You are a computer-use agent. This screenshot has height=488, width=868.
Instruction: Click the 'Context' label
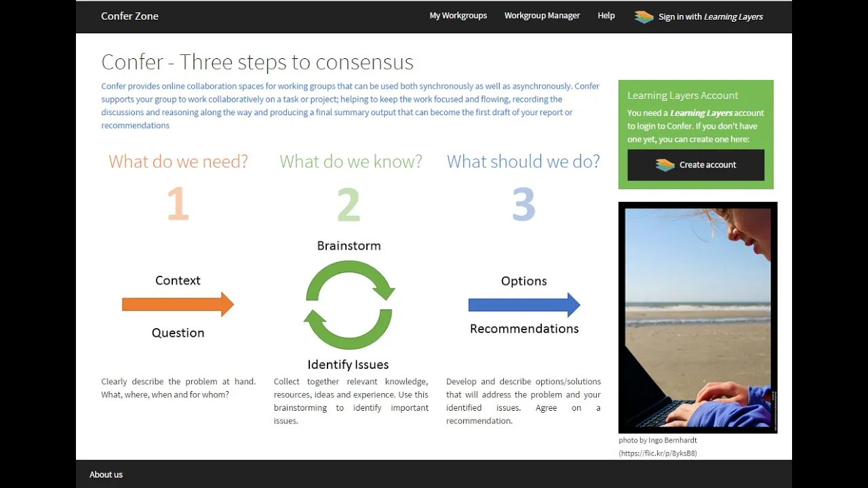(x=178, y=281)
